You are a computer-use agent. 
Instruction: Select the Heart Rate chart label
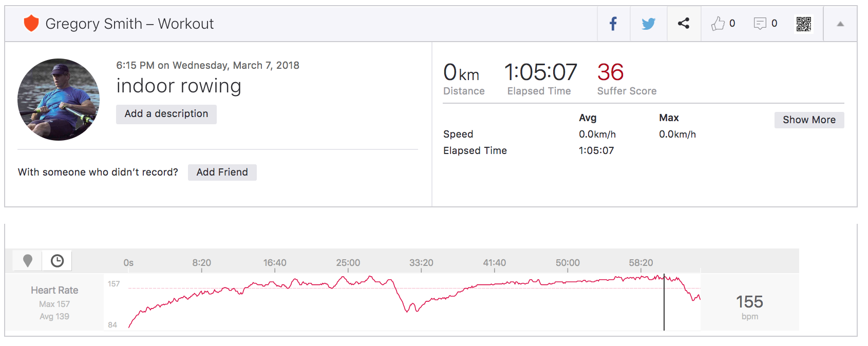click(54, 291)
